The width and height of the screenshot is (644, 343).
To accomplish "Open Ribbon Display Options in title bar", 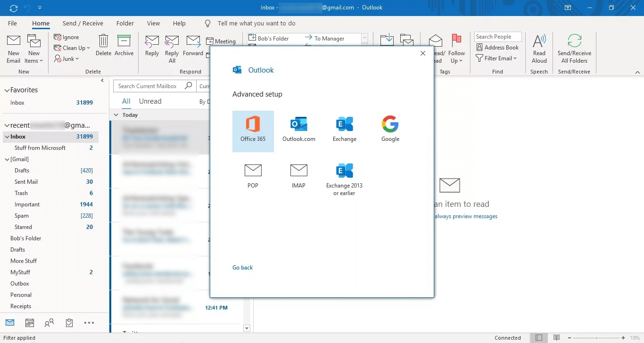I will coord(568,8).
